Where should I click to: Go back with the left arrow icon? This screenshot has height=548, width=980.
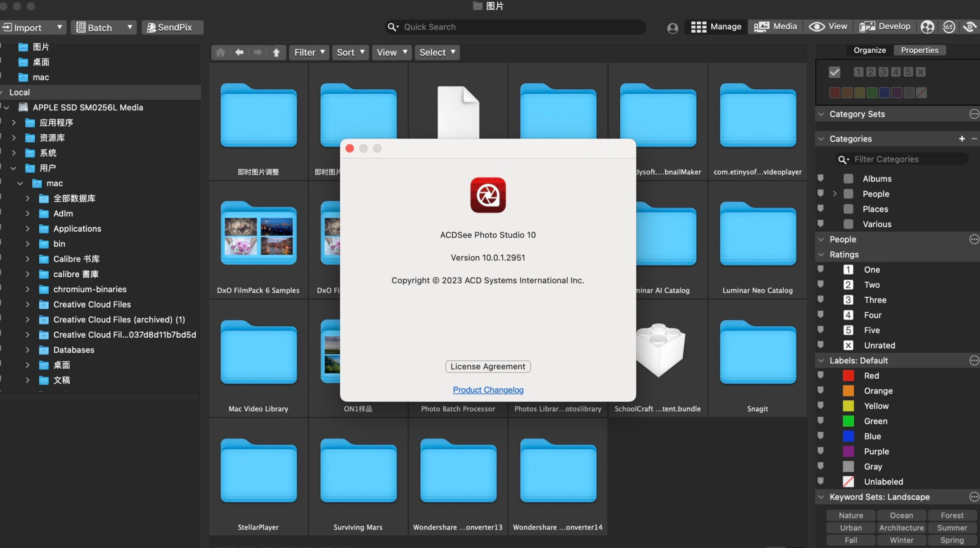tap(239, 52)
